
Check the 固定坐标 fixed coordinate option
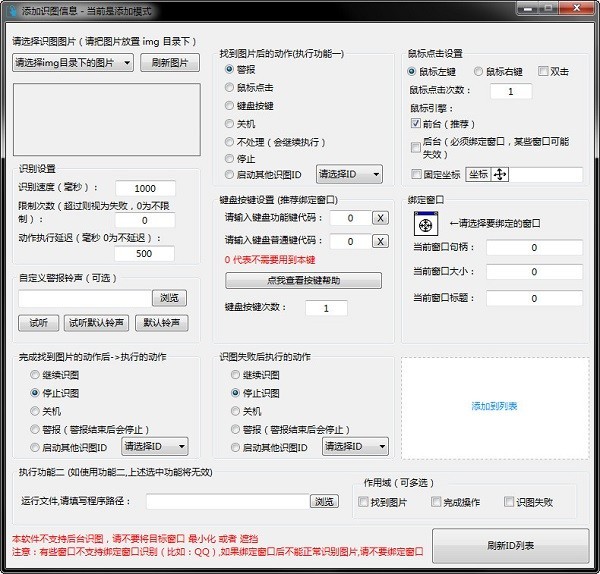(416, 174)
